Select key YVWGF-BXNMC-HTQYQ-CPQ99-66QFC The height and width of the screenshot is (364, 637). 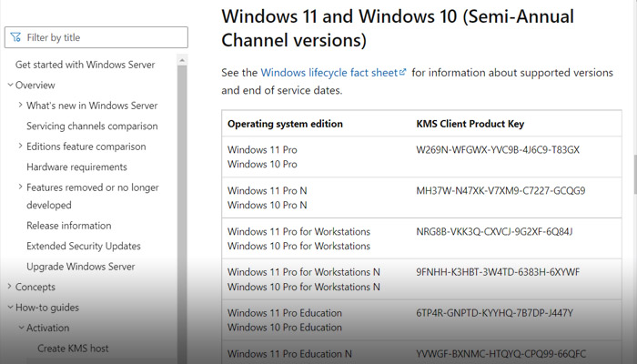500,354
